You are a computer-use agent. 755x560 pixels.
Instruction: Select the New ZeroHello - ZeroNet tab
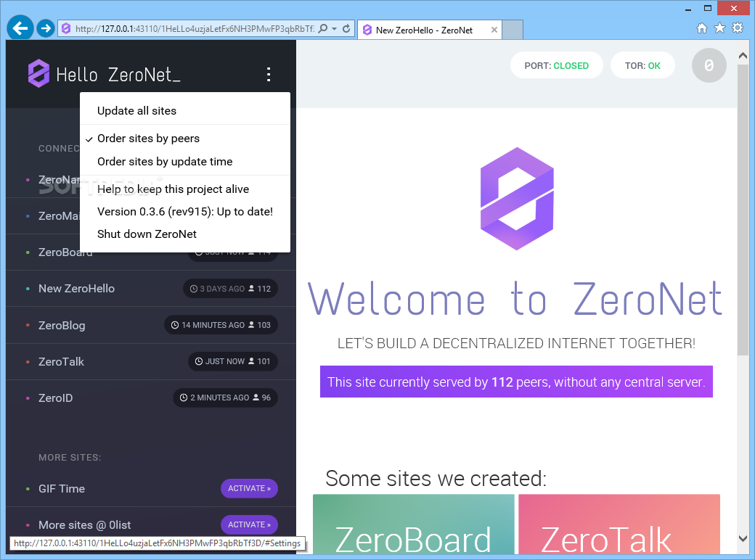click(x=430, y=30)
